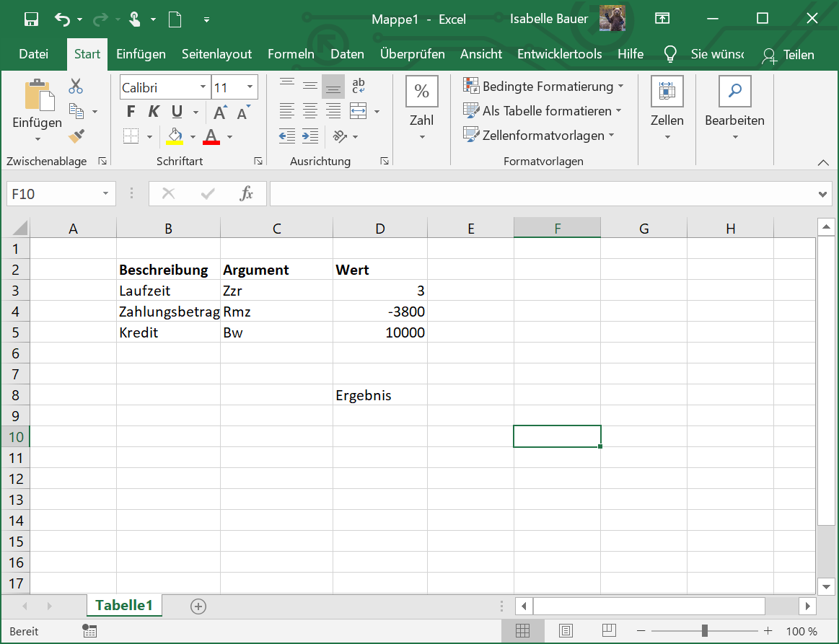839x644 pixels.
Task: Select cell D8 containing Ergebnis
Action: (x=379, y=395)
